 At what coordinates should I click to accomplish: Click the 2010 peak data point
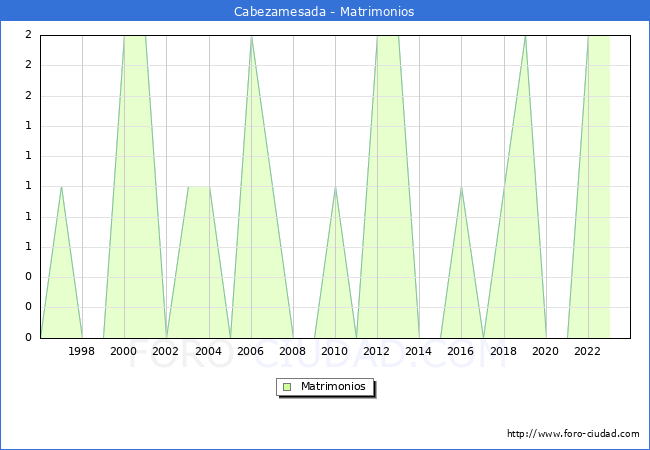click(x=335, y=187)
